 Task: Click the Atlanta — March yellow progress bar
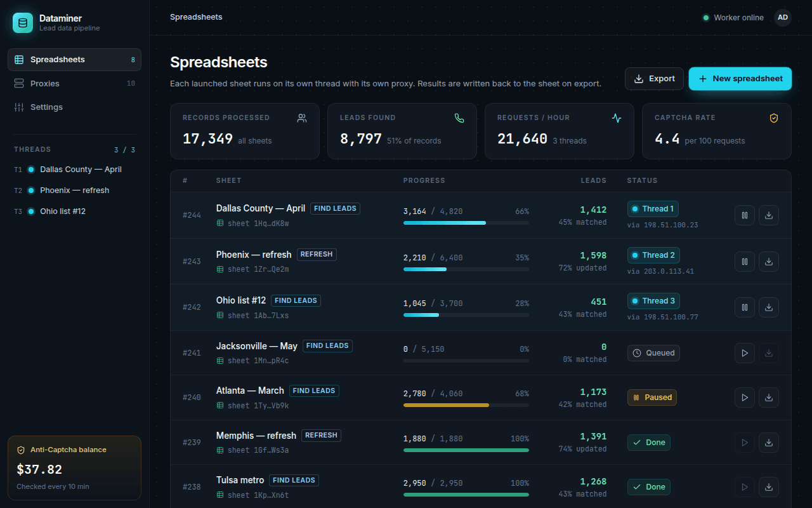pyautogui.click(x=466, y=405)
